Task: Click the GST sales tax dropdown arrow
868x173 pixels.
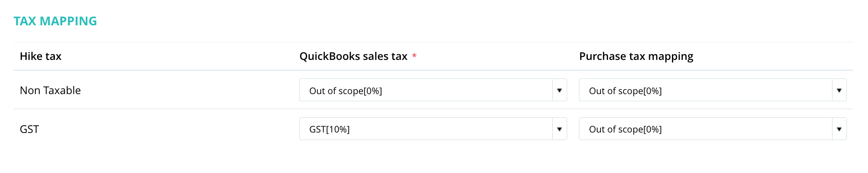Action: (x=559, y=129)
